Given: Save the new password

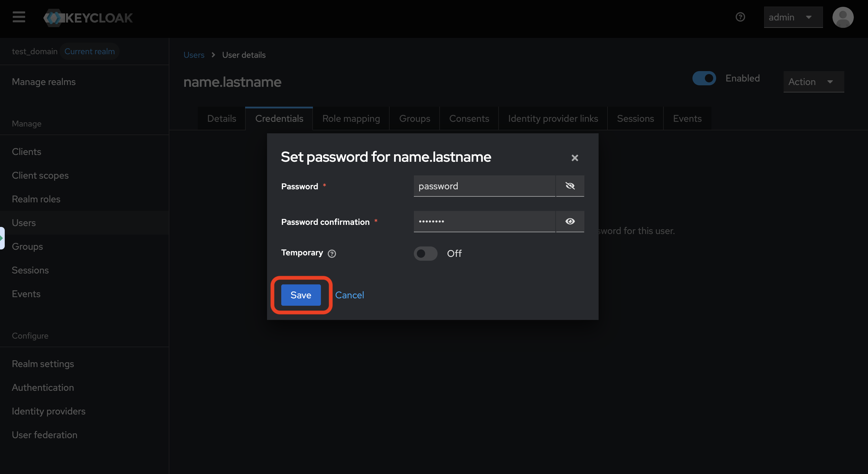Looking at the screenshot, I should pyautogui.click(x=300, y=295).
